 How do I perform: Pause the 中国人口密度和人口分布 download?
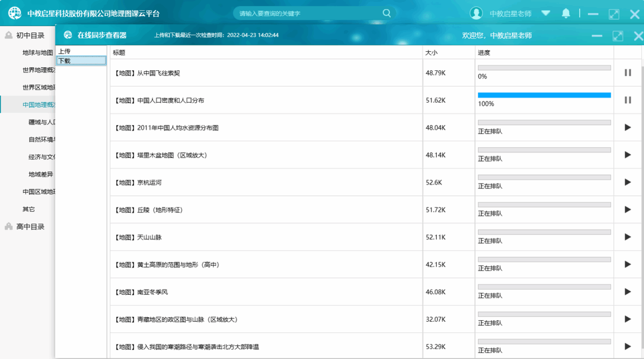tap(627, 100)
